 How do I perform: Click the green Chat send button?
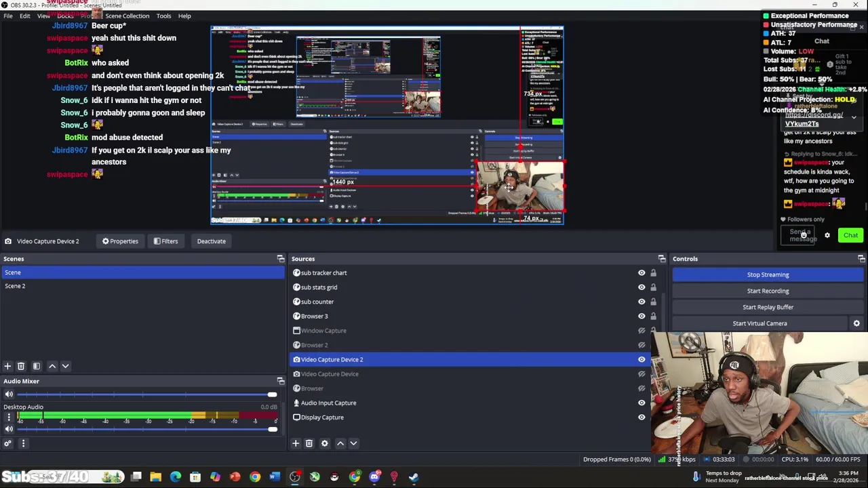[x=850, y=235]
